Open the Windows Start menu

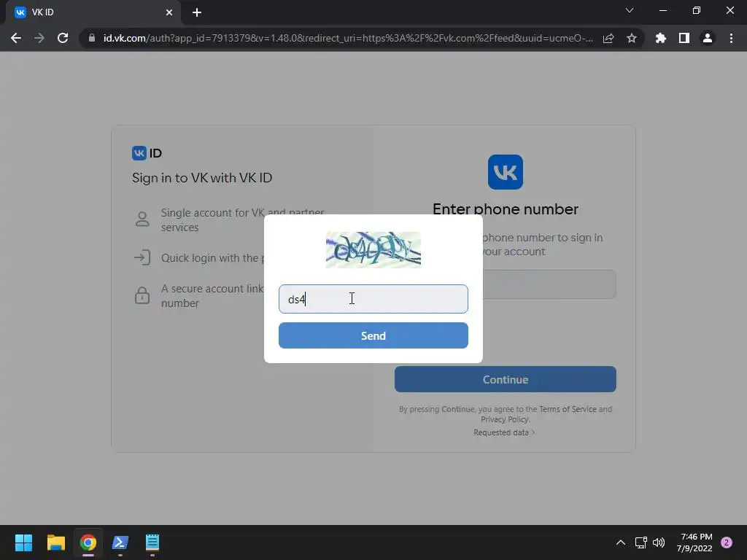[23, 542]
